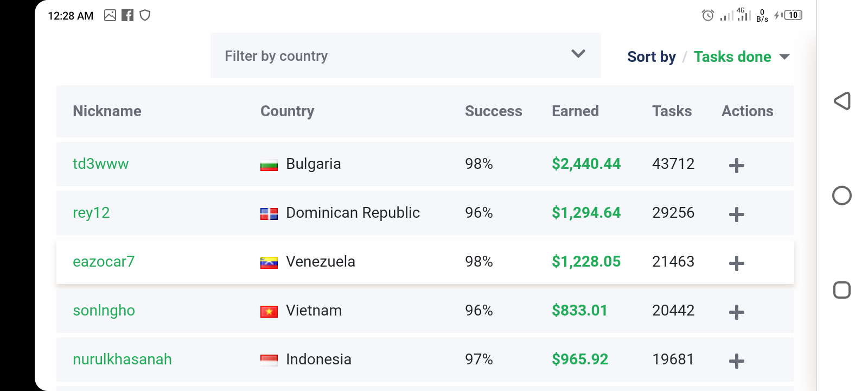Open nurulkhasanah profile link

click(122, 360)
